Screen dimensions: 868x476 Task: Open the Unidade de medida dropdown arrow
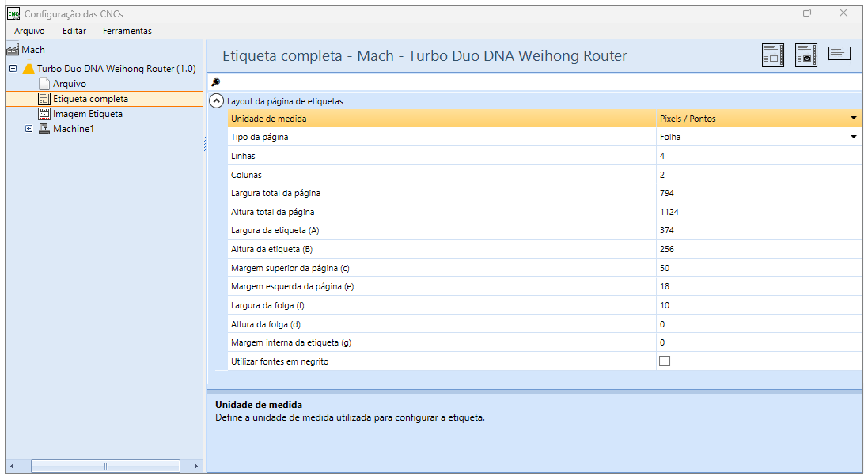coord(854,118)
